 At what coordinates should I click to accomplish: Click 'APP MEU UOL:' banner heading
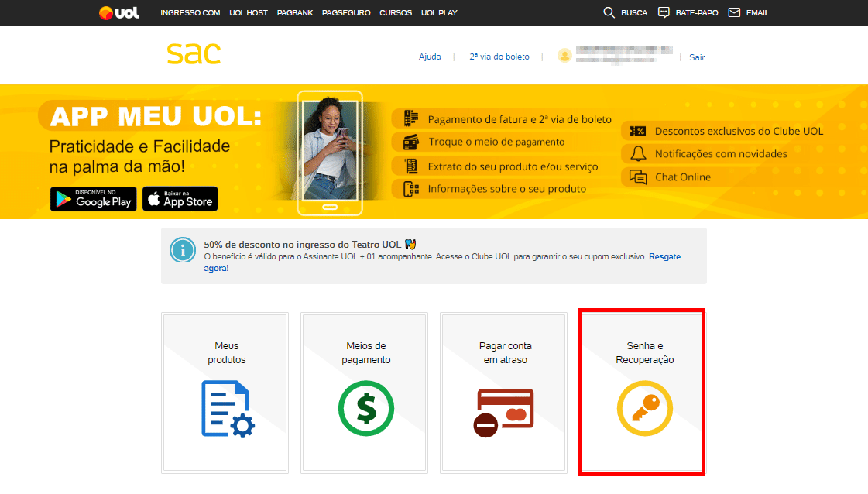pos(156,116)
